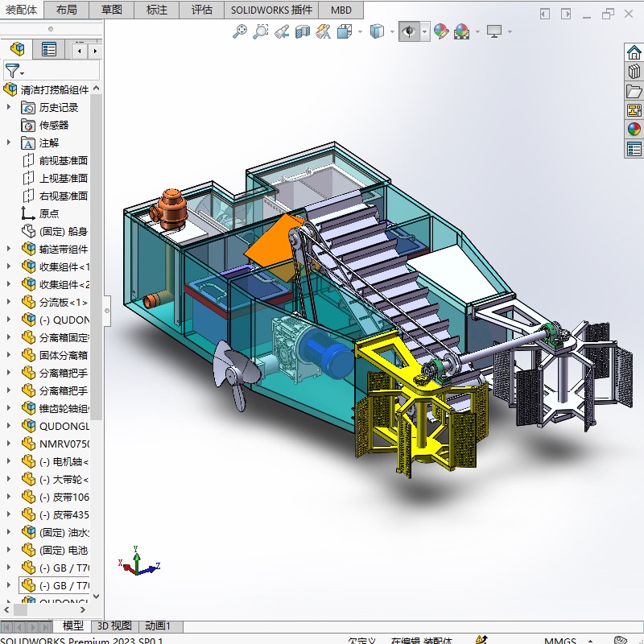The width and height of the screenshot is (644, 644).
Task: Select the Zoom to Fit tool
Action: 239,31
